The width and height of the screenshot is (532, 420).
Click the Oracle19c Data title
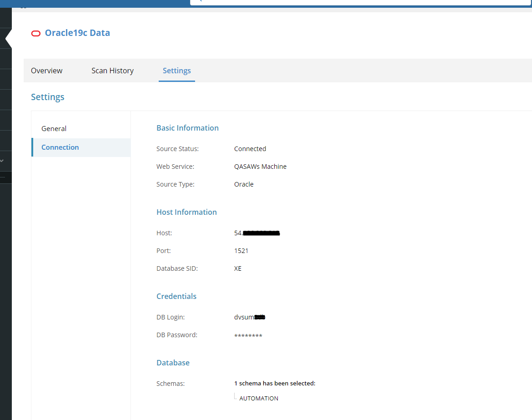pyautogui.click(x=77, y=33)
